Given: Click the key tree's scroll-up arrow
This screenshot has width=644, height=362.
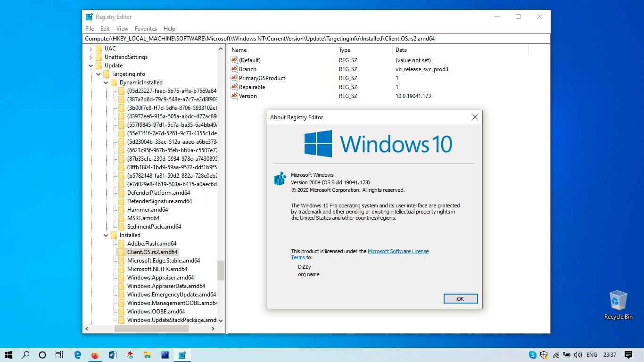Looking at the screenshot, I should point(221,48).
